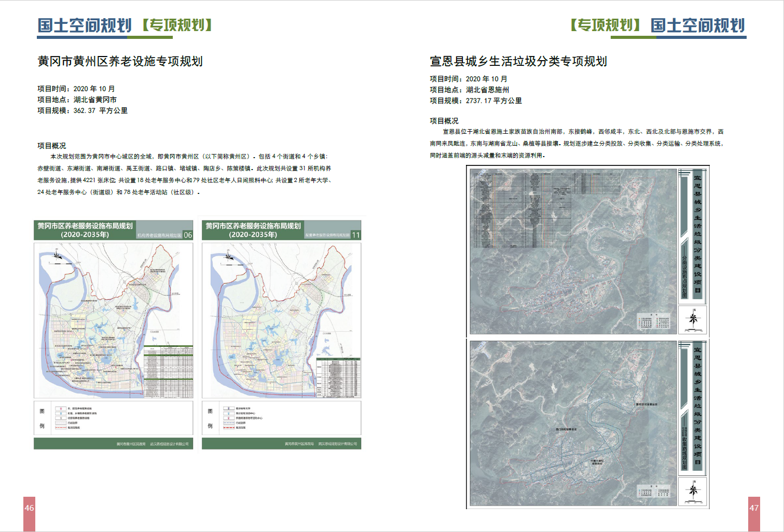Click the green footer credit bar under map 11
Viewport: 784px width, 532px height.
[282, 444]
